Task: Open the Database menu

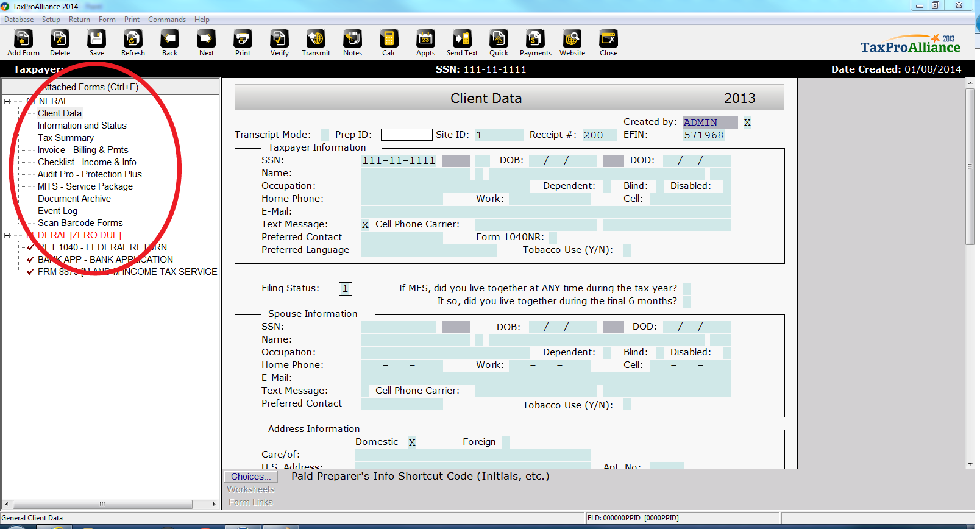Action: pos(19,20)
